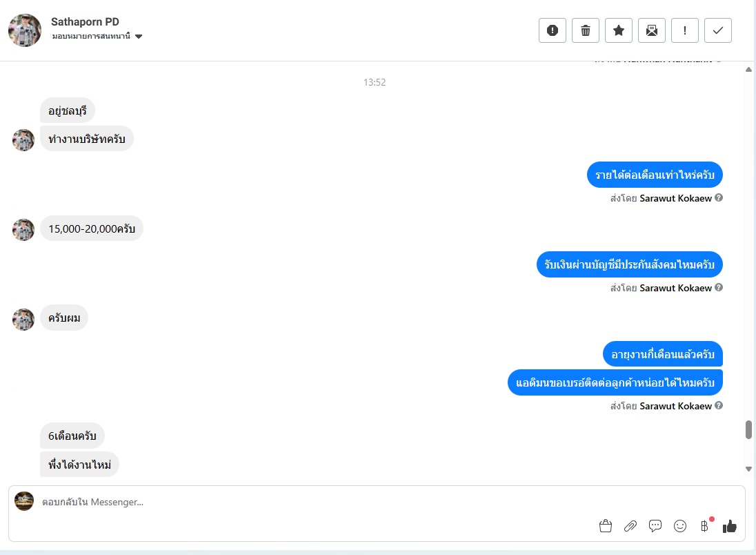Send a thumbs up like
756x555 pixels.
point(730,525)
